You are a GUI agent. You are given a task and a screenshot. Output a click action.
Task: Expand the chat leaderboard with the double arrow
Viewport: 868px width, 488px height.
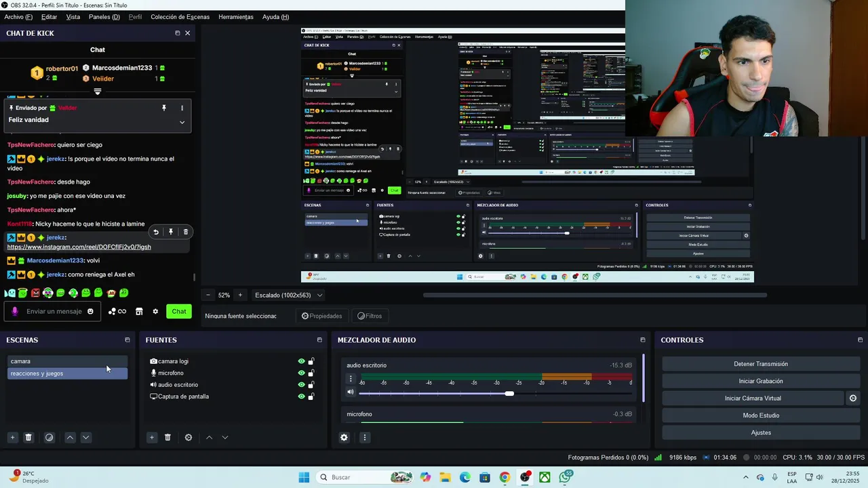click(x=98, y=91)
